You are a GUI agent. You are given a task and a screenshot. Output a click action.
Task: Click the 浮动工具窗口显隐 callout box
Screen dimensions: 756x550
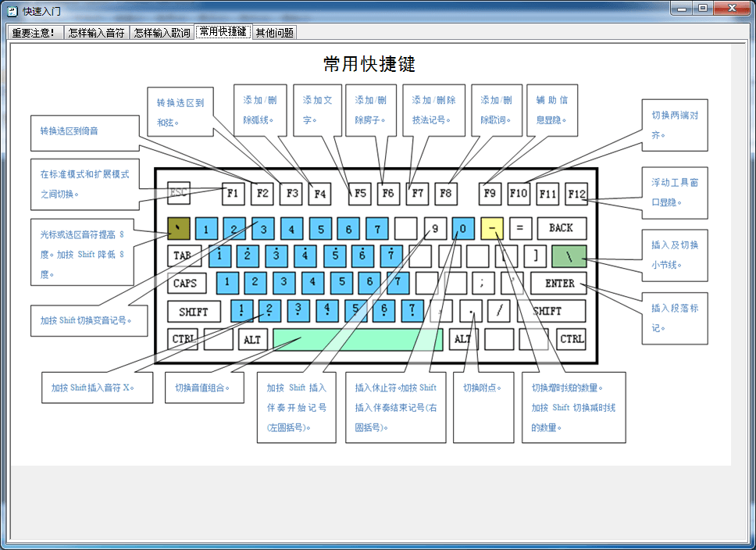click(675, 192)
